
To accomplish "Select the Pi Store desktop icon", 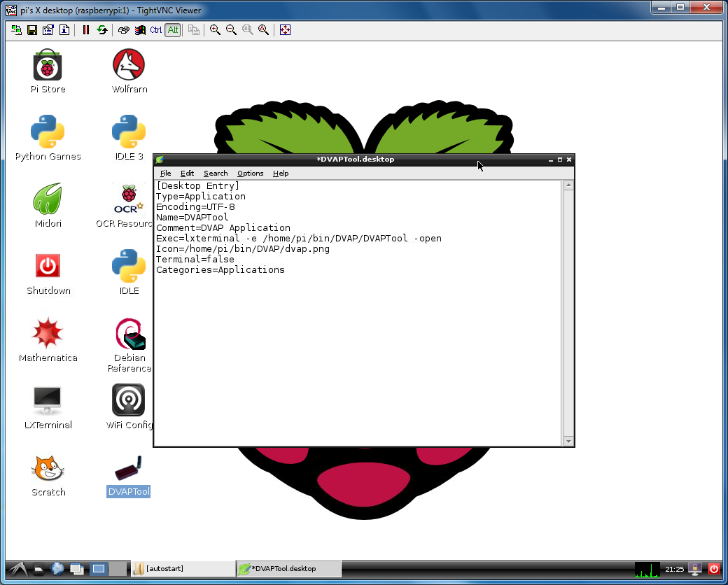I will 48,71.
